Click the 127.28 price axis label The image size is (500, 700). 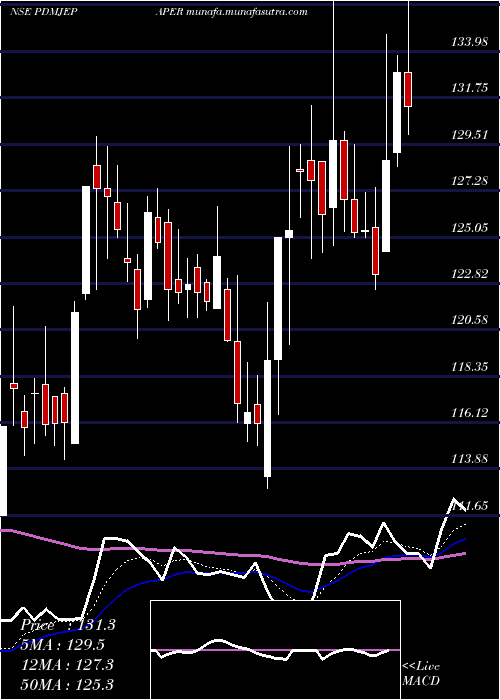tap(470, 181)
